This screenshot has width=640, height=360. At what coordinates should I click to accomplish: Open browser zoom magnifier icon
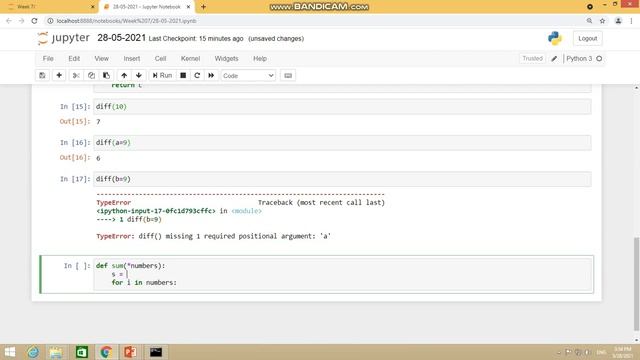click(589, 21)
